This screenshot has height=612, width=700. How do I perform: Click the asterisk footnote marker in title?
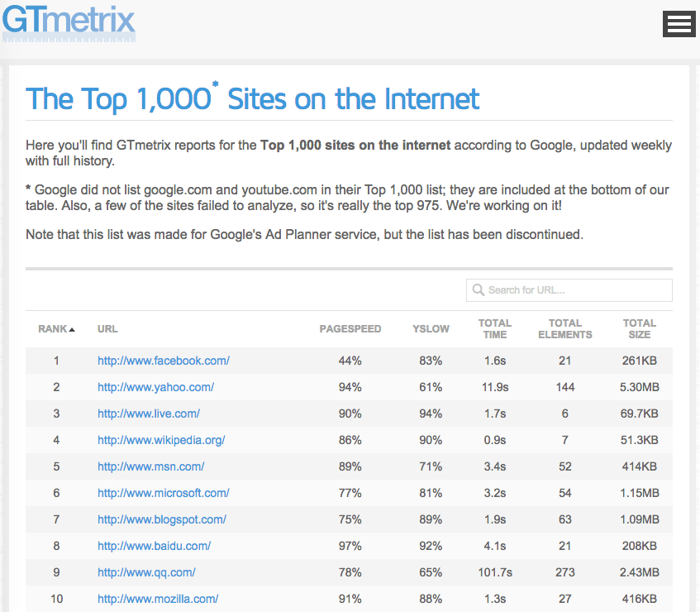[215, 84]
